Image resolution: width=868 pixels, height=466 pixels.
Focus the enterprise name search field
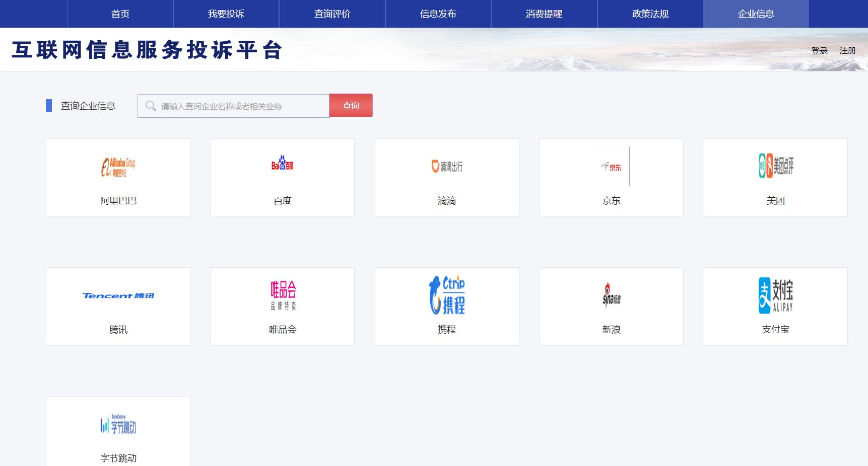[x=233, y=106]
